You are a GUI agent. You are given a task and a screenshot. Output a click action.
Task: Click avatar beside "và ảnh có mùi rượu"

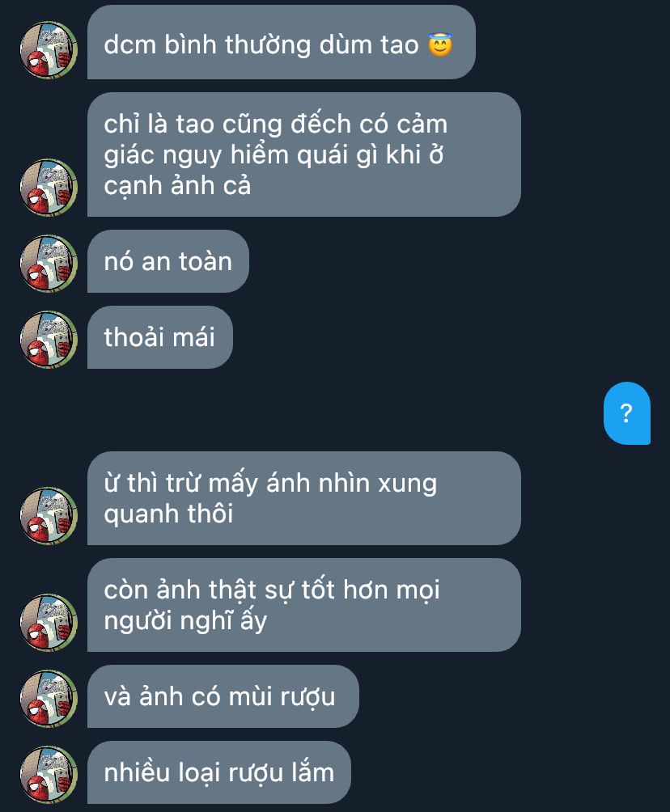49,699
